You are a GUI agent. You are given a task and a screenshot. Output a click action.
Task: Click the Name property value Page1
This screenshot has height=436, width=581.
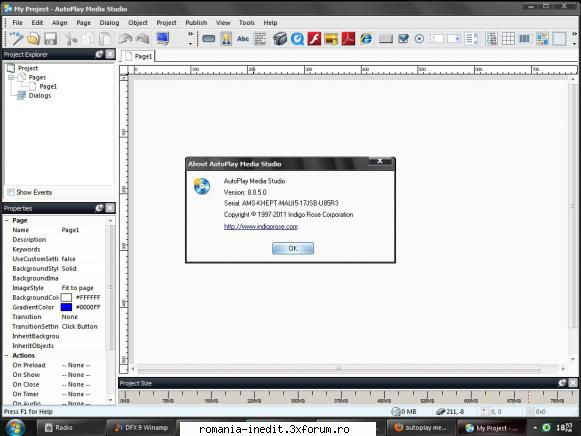pos(70,230)
